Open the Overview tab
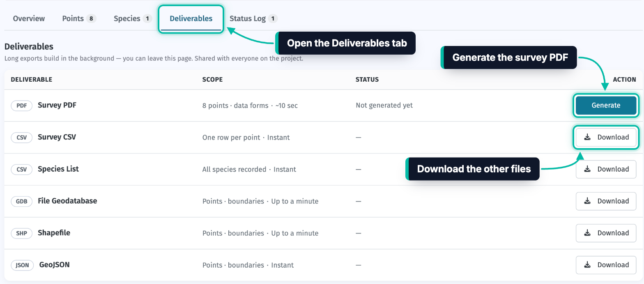644x284 pixels. click(29, 18)
